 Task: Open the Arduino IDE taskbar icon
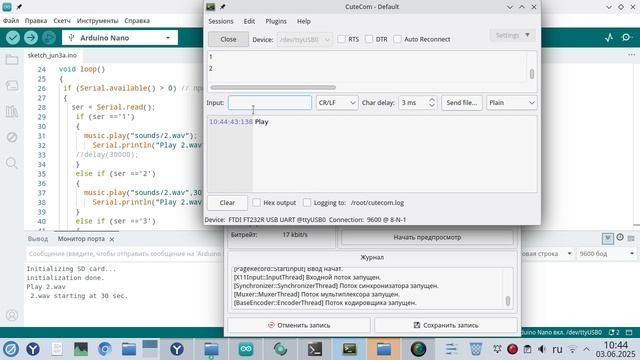246,349
